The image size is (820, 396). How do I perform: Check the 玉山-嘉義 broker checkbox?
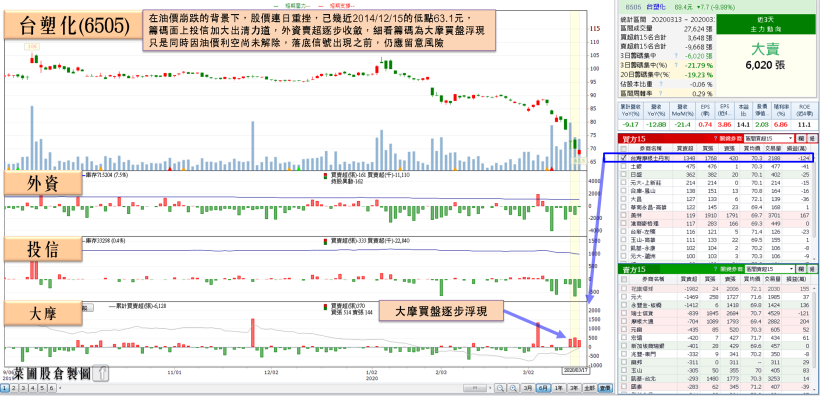(x=623, y=241)
